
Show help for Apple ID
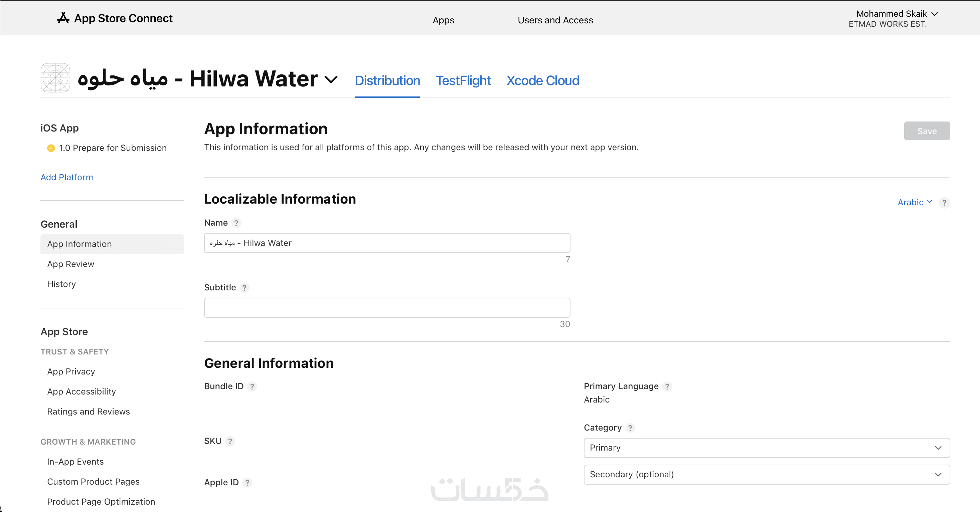click(247, 483)
